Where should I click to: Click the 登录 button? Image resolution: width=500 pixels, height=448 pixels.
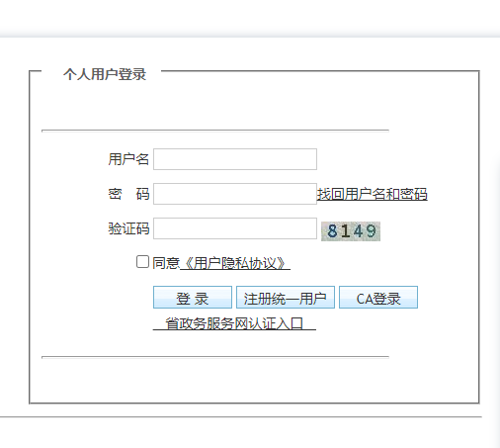pos(193,298)
